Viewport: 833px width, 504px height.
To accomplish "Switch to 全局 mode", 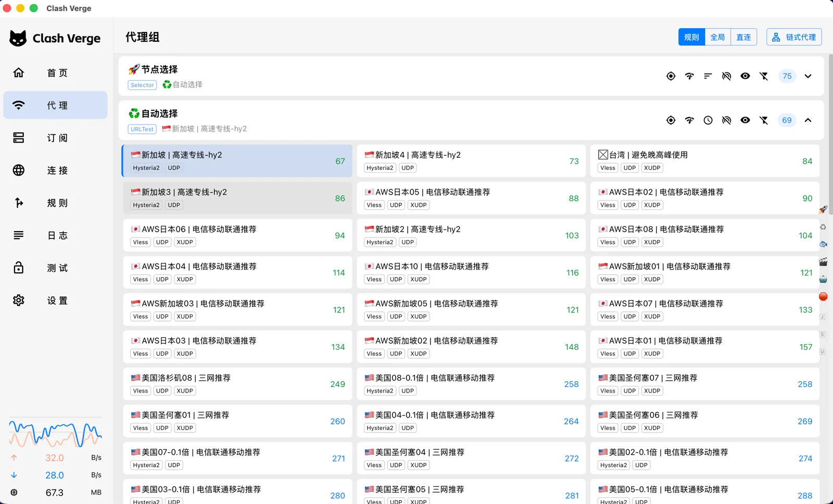I will point(717,37).
